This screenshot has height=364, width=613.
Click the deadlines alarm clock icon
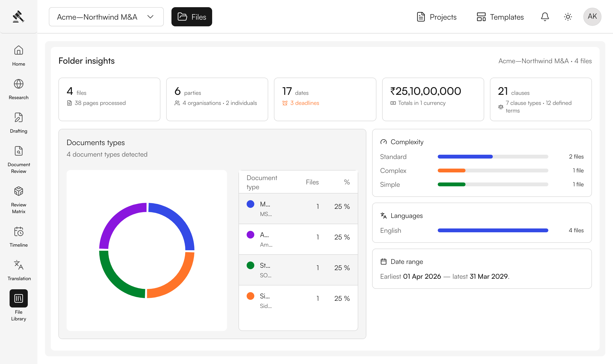[285, 103]
